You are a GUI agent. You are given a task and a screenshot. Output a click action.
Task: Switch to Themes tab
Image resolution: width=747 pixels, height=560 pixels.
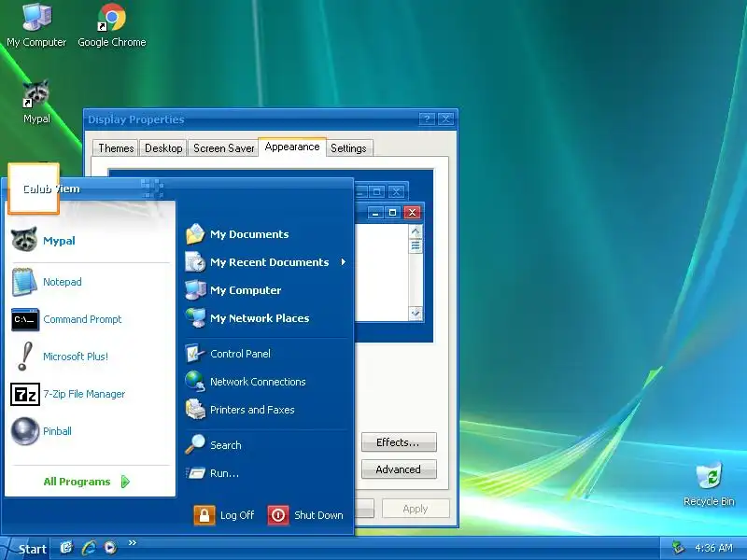pyautogui.click(x=116, y=148)
